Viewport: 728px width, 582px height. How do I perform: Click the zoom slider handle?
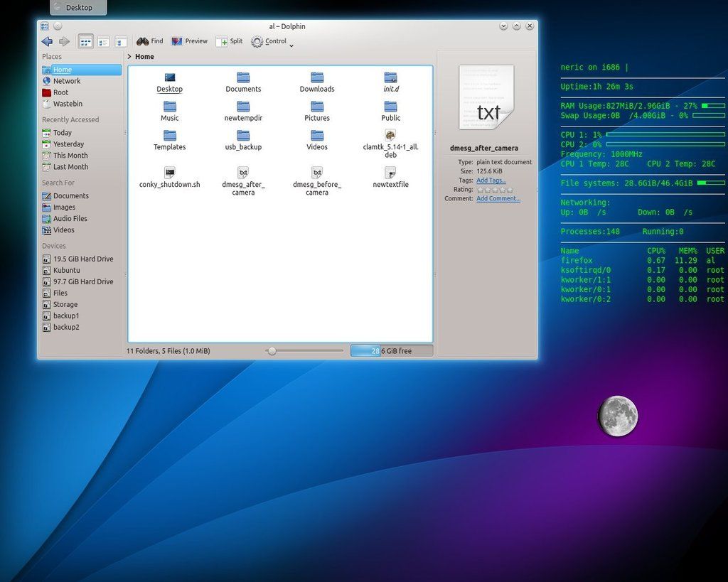coord(272,351)
